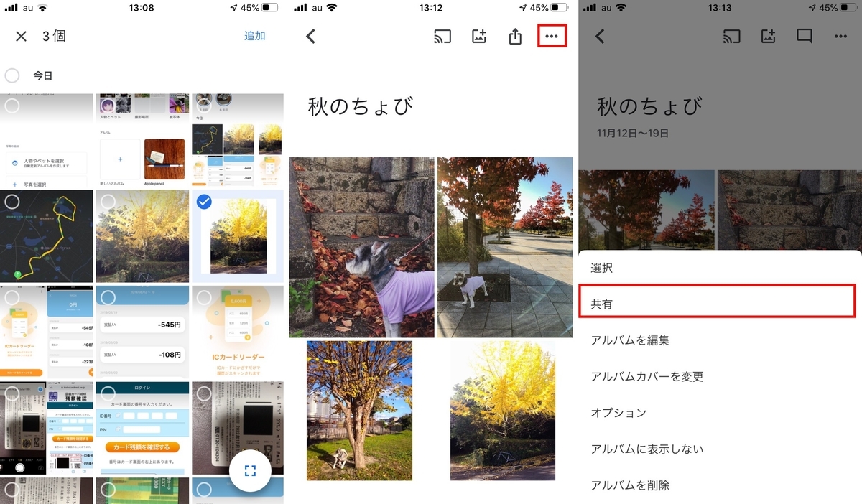Choose 選択 from the album menu
Image resolution: width=862 pixels, height=504 pixels.
(x=720, y=268)
